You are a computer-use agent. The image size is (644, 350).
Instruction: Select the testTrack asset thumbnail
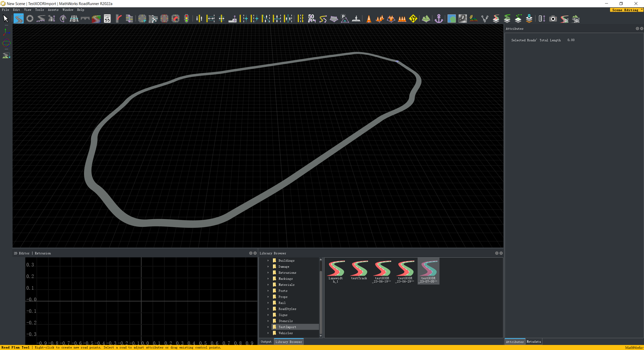pos(359,270)
